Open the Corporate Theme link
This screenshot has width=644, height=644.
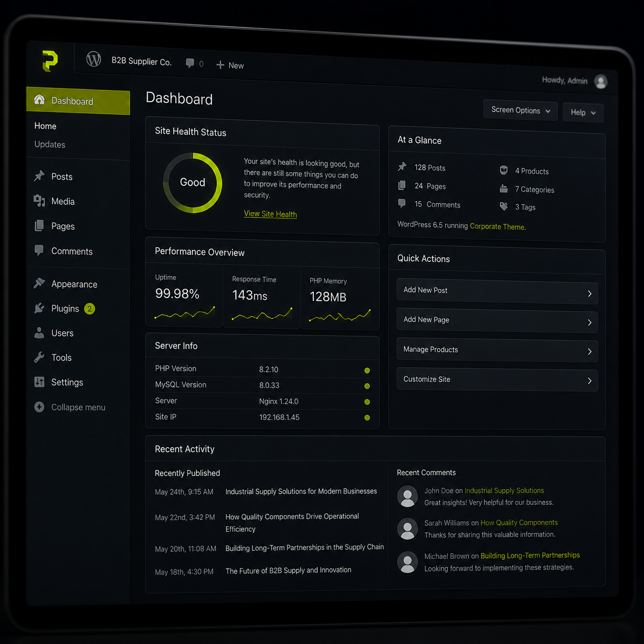[x=497, y=226]
